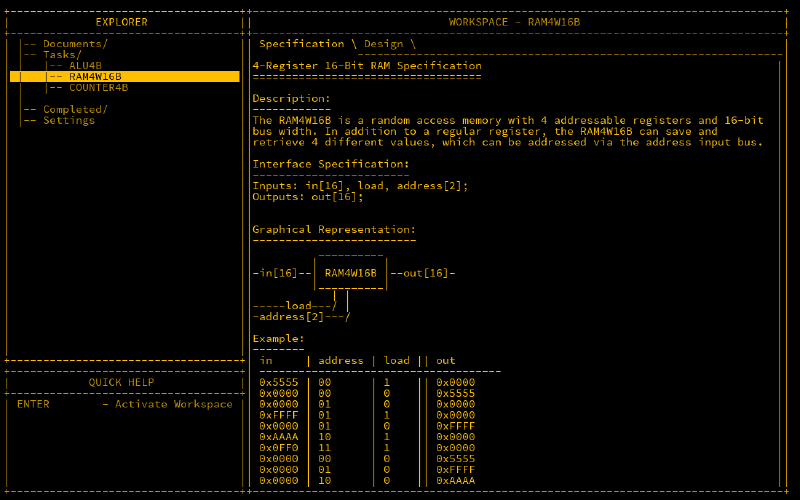Click the 4-Register 16-Bit RAM Specification heading
800x500 pixels.
[x=367, y=66]
